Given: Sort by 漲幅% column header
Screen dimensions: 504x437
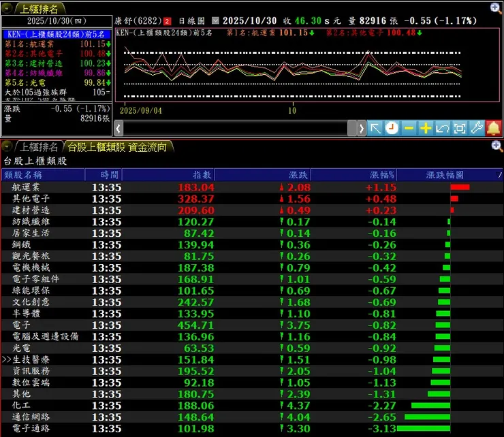Looking at the screenshot, I should coord(353,175).
